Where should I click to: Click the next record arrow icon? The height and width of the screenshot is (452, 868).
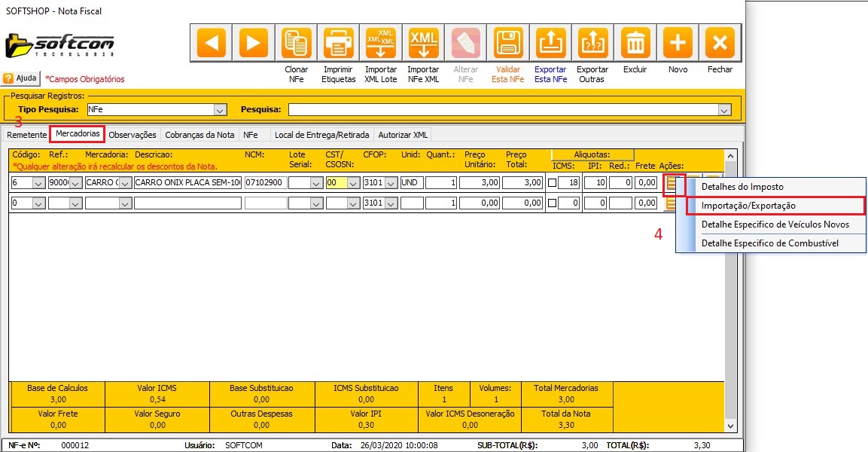[x=254, y=43]
